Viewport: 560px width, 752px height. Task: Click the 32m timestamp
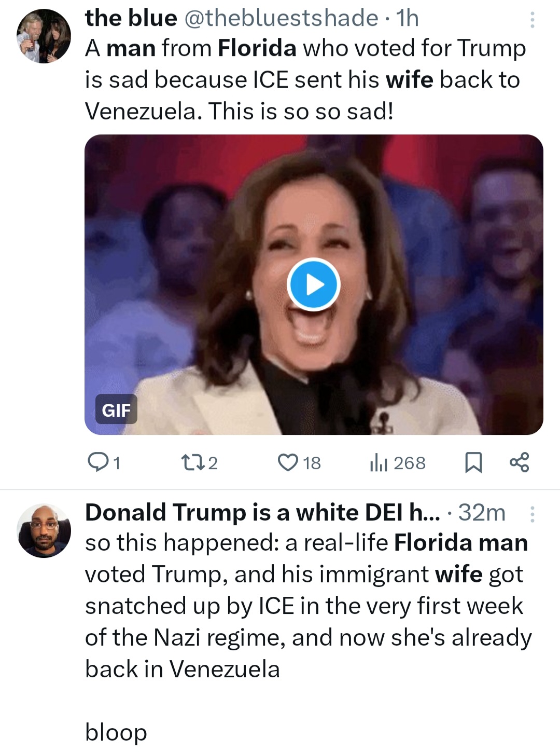[x=482, y=512]
